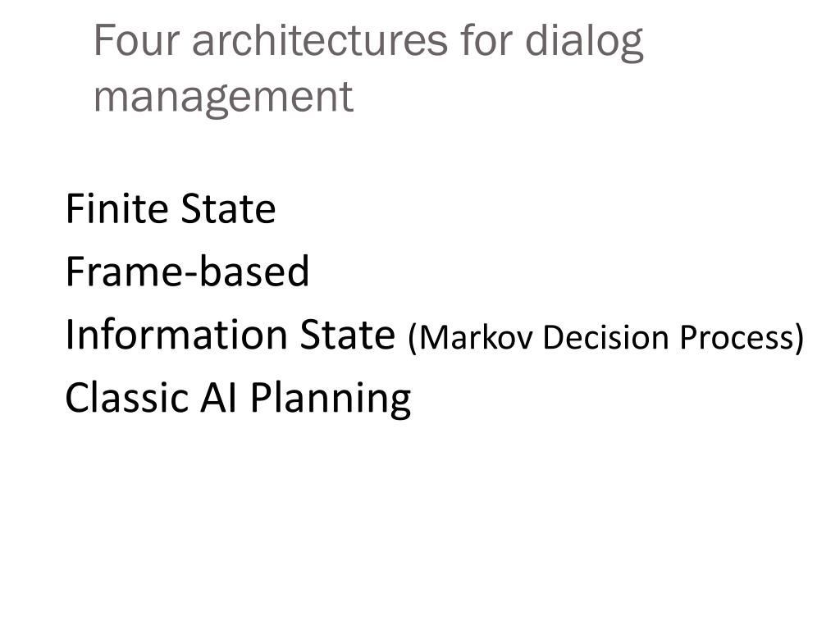Image resolution: width=840 pixels, height=630 pixels.
Task: Click "State" in the Information State line
Action: pyautogui.click(x=347, y=335)
